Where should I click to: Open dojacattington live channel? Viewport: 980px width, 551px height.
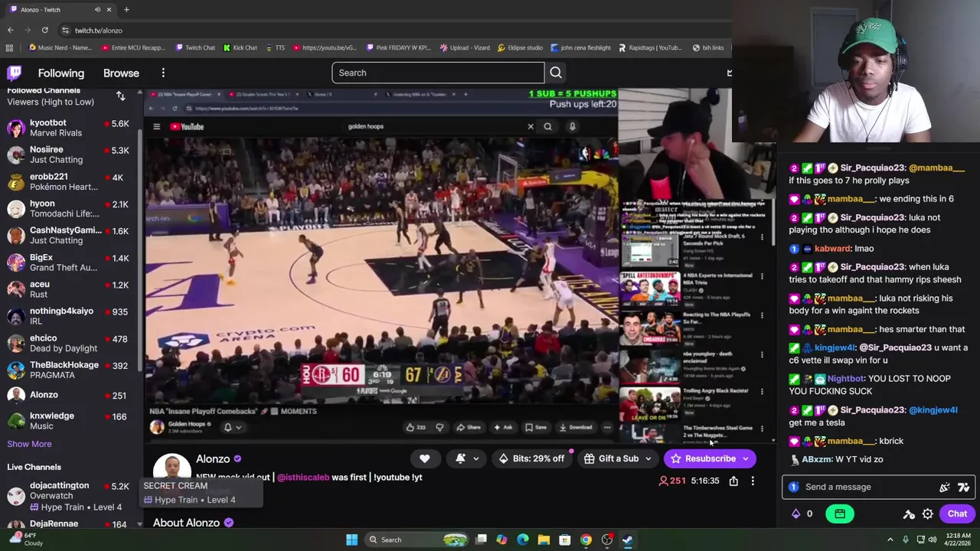pos(70,496)
